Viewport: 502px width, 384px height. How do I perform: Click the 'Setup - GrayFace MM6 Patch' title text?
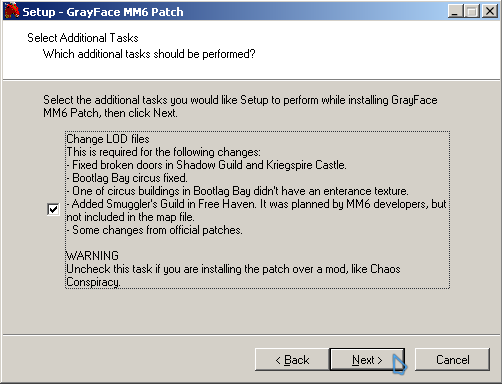pos(103,12)
